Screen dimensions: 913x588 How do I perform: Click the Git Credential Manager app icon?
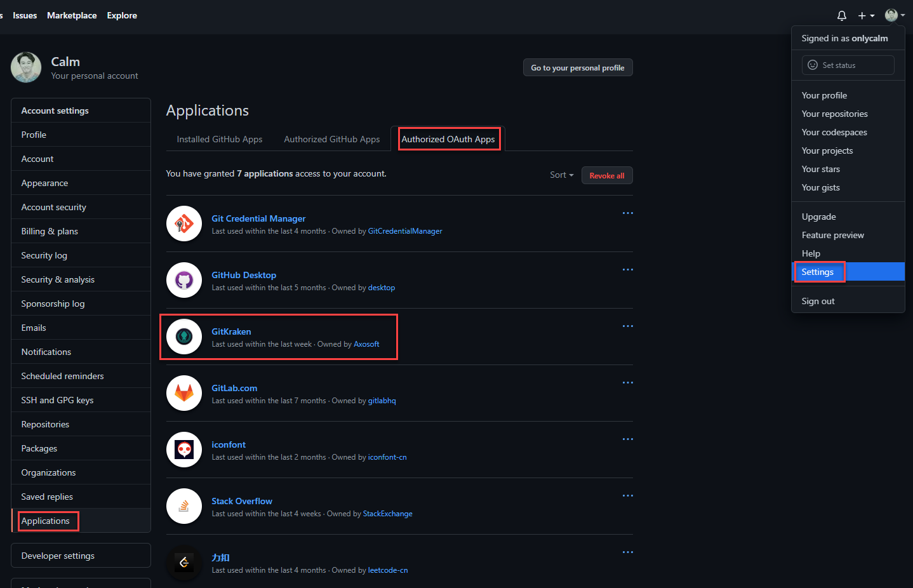coord(184,224)
